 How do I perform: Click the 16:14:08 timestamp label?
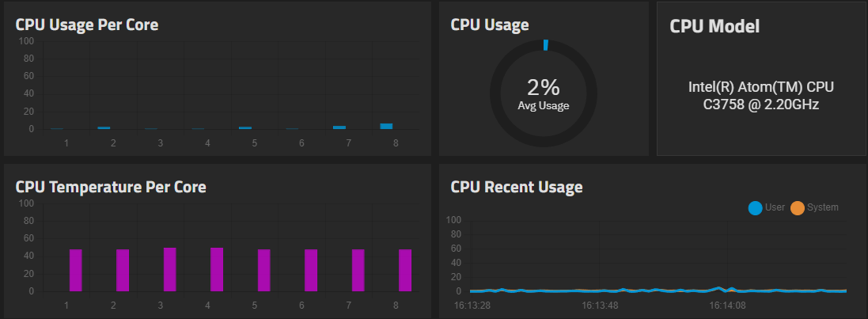pyautogui.click(x=726, y=304)
